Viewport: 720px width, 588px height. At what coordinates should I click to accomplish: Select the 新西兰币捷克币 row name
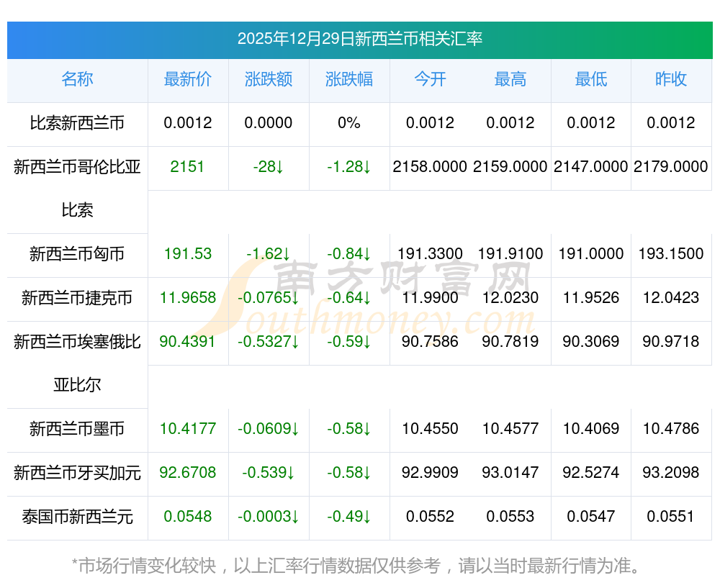pos(77,298)
